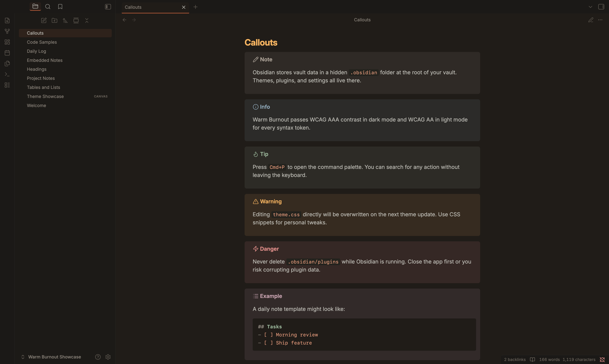Show 2 backlinks in status bar
The width and height of the screenshot is (609, 364).
coord(515,360)
